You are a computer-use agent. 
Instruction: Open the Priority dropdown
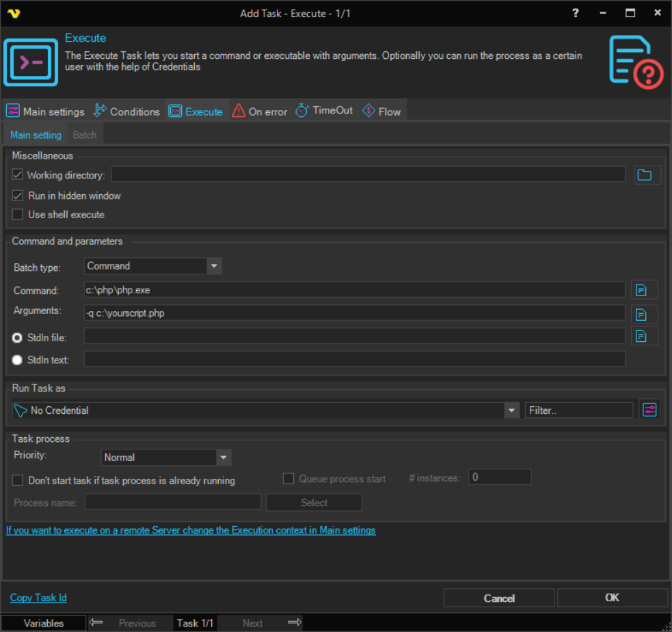point(224,457)
